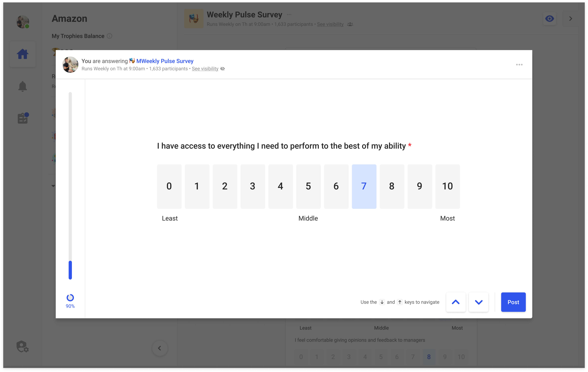This screenshot has height=372, width=588.
Task: Open the three-dot menu in the survey dialog
Action: click(519, 64)
